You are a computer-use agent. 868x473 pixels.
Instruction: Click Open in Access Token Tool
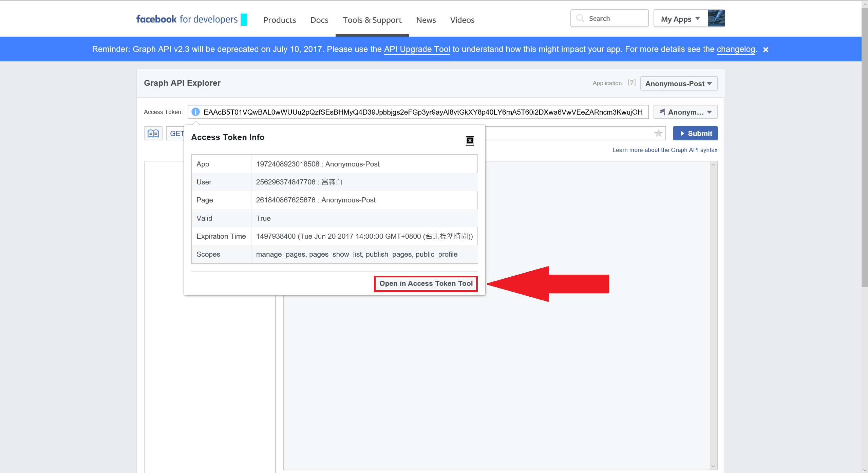coord(426,283)
